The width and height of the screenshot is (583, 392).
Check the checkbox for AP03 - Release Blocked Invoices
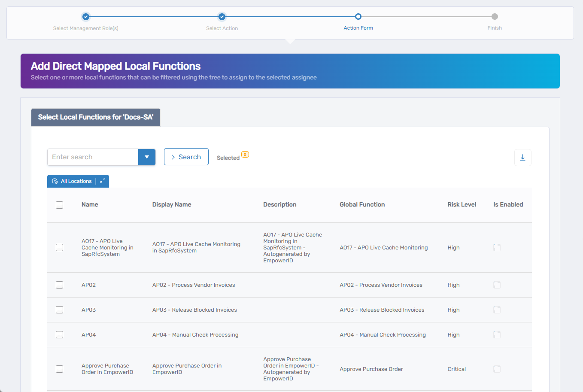(59, 310)
